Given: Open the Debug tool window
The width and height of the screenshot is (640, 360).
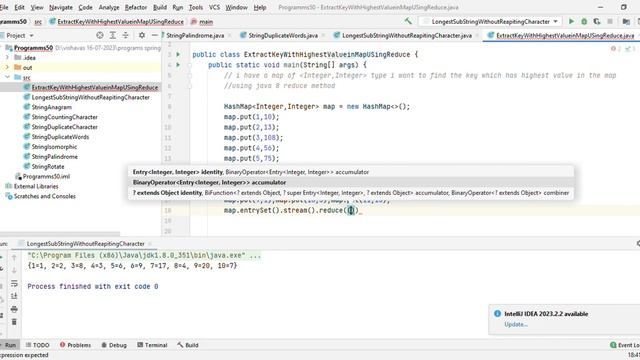Looking at the screenshot, I should click(x=114, y=345).
